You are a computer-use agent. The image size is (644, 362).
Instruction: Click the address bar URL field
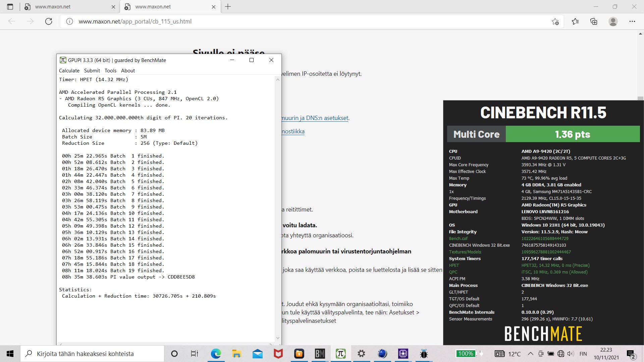(312, 21)
